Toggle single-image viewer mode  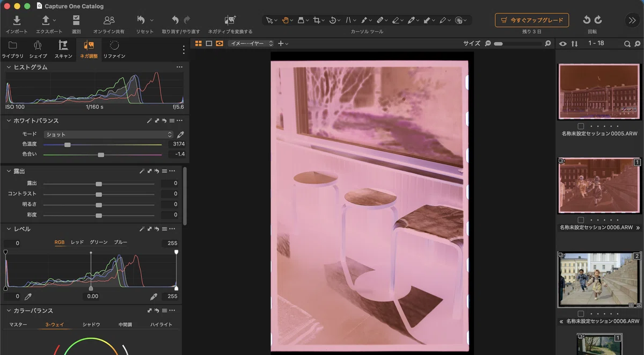(x=209, y=44)
